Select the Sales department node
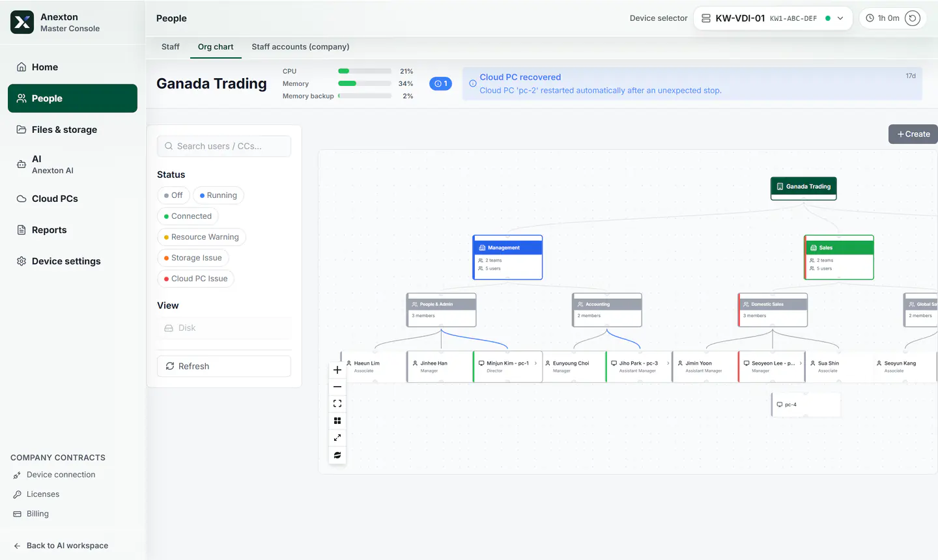Viewport: 938px width, 560px height. (x=839, y=257)
